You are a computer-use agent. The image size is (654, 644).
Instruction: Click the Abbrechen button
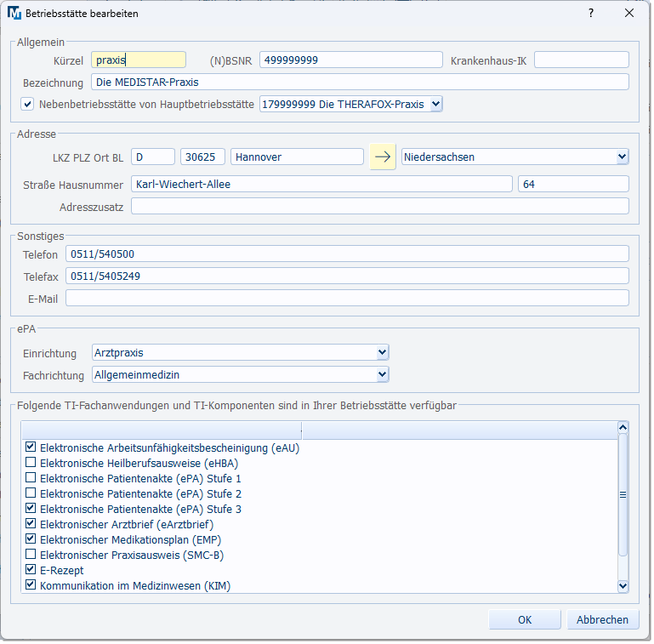602,620
